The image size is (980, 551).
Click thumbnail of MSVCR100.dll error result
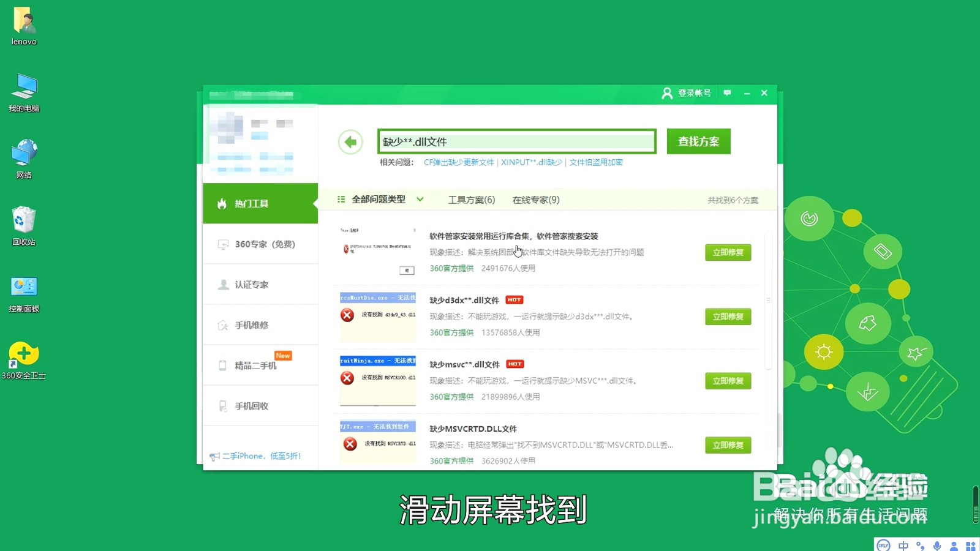(378, 380)
